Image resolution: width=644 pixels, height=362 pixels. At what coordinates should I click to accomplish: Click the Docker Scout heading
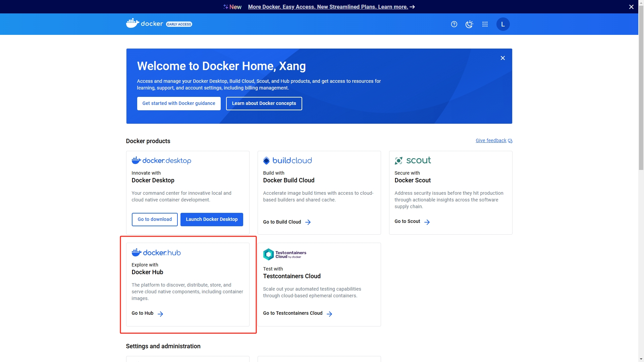click(413, 180)
